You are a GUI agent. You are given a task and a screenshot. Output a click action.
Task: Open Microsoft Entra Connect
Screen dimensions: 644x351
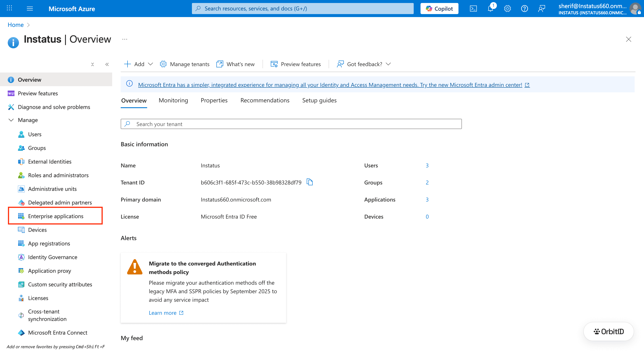[x=58, y=332]
